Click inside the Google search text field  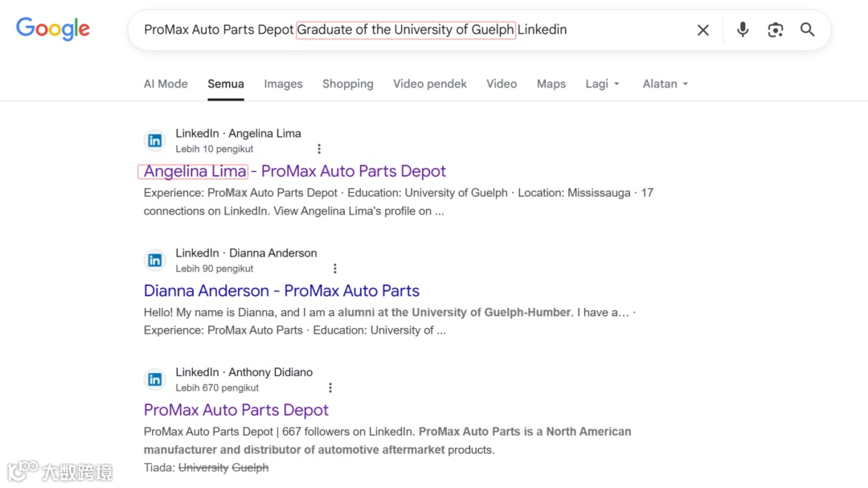click(x=611, y=30)
